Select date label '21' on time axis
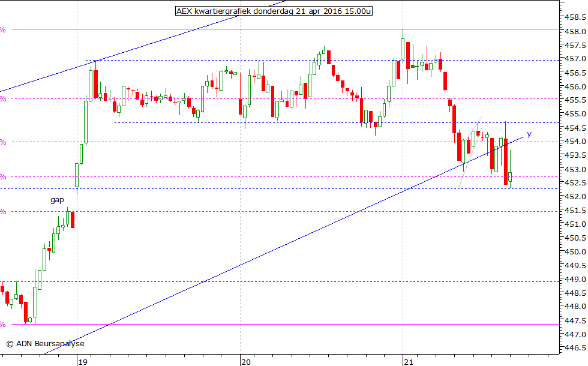The height and width of the screenshot is (366, 588). pos(409,362)
